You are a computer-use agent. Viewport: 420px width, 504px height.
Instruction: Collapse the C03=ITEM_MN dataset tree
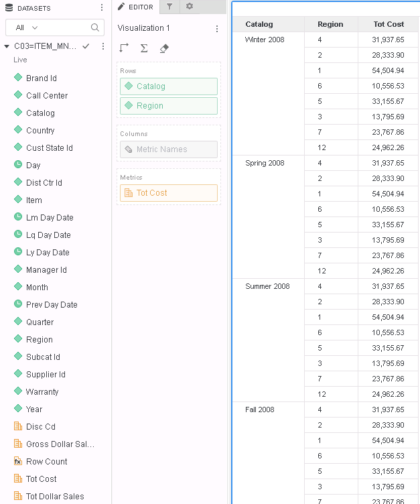click(x=7, y=46)
